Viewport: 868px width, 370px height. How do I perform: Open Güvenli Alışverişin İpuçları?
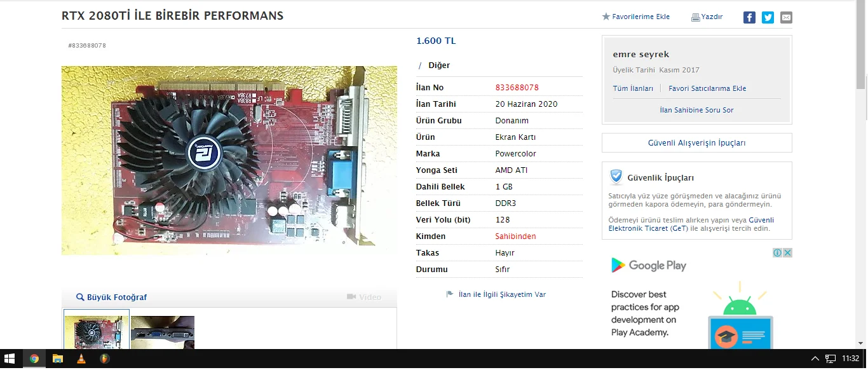pyautogui.click(x=696, y=143)
